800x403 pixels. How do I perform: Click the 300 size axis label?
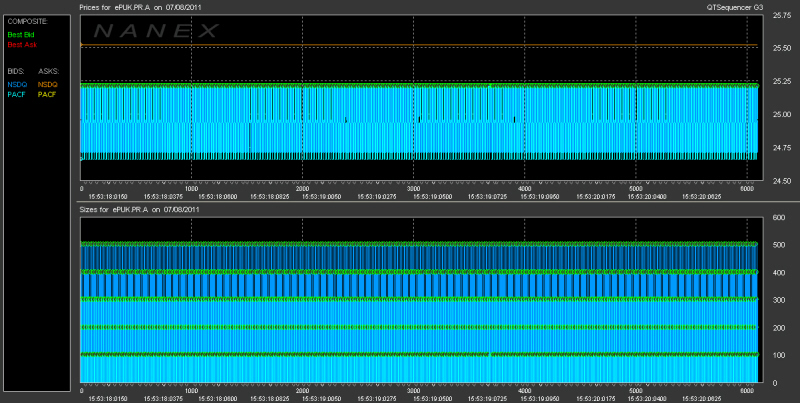[779, 300]
